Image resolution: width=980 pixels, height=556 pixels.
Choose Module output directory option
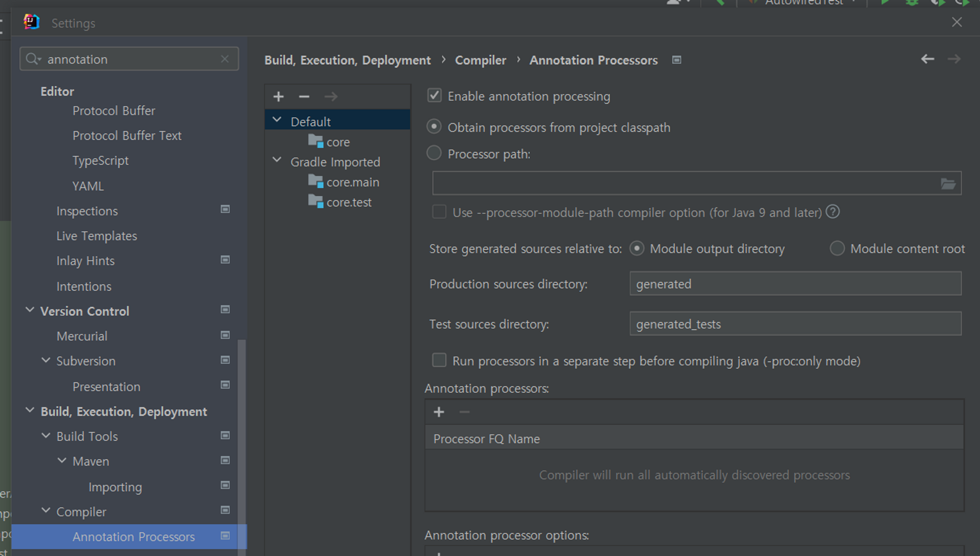637,248
